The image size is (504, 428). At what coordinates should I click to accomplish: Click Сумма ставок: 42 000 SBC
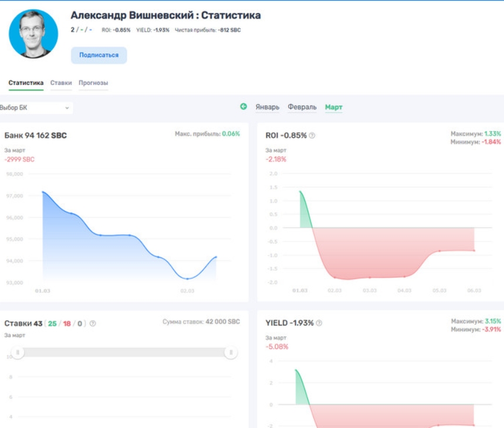click(x=201, y=322)
